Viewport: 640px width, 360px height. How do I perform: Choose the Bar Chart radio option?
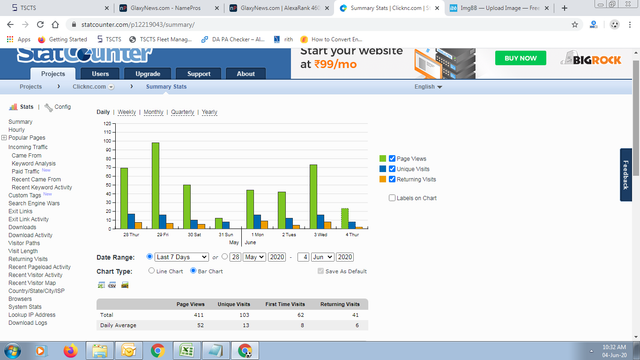pyautogui.click(x=193, y=271)
